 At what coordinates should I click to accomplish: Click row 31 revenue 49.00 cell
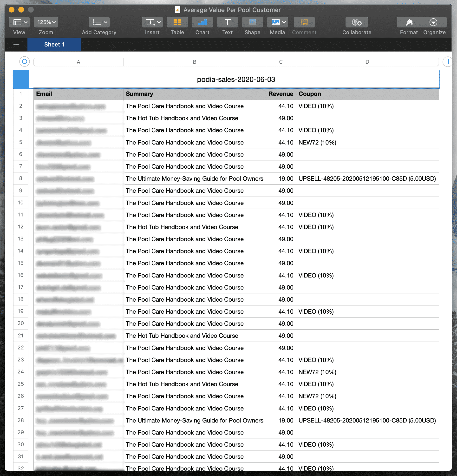click(281, 457)
